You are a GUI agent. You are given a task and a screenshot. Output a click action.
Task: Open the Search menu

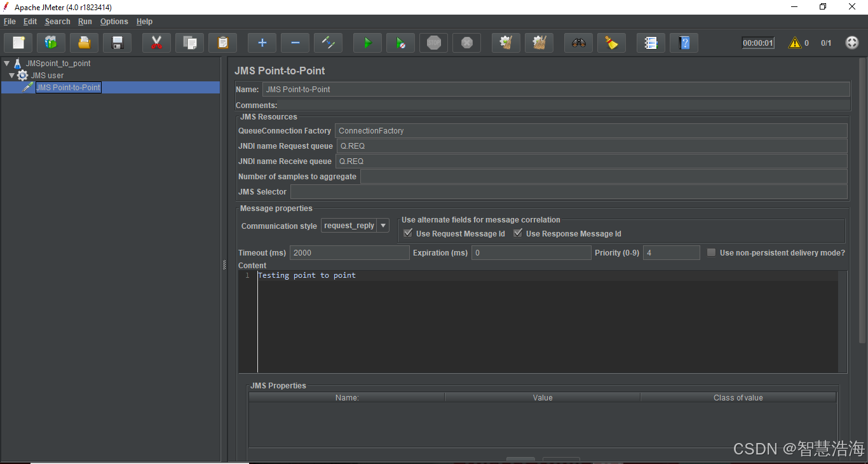[57, 22]
